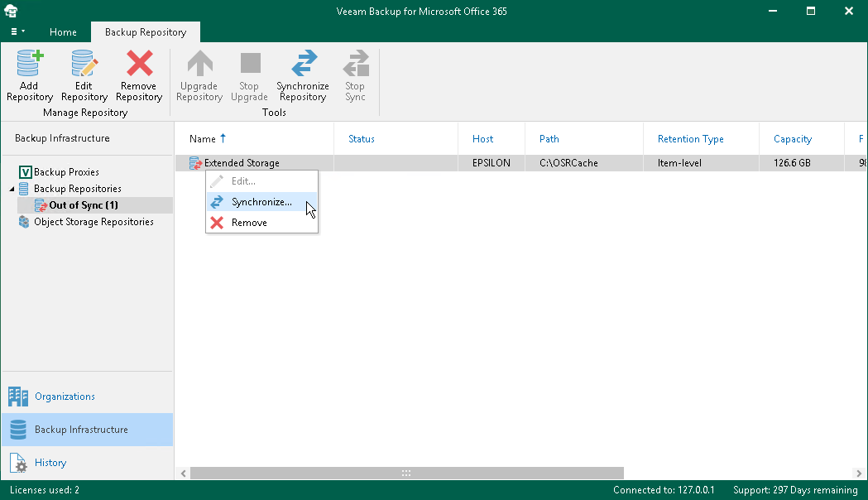Select Backup Proxies in the tree

(66, 172)
